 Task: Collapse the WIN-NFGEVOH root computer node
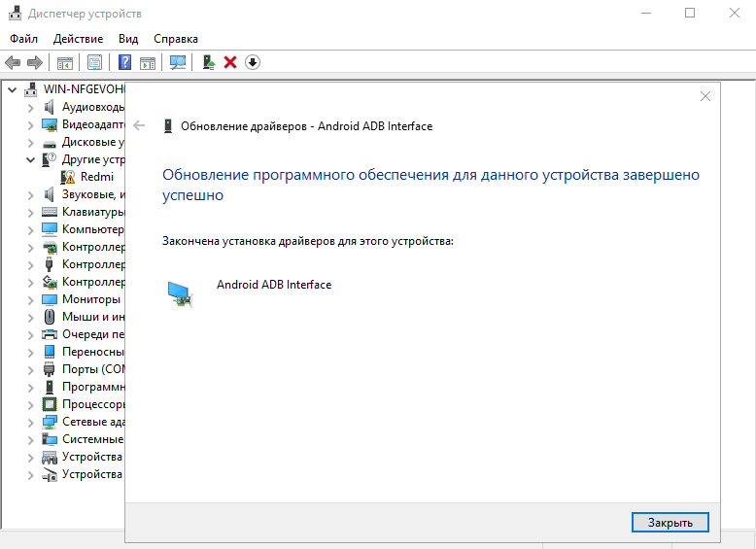12,89
